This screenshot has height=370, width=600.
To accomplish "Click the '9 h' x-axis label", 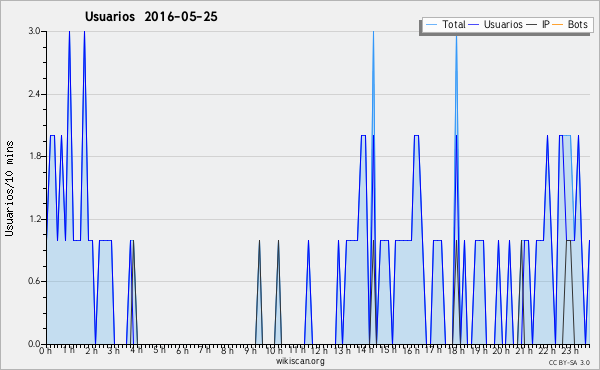I will tap(250, 351).
